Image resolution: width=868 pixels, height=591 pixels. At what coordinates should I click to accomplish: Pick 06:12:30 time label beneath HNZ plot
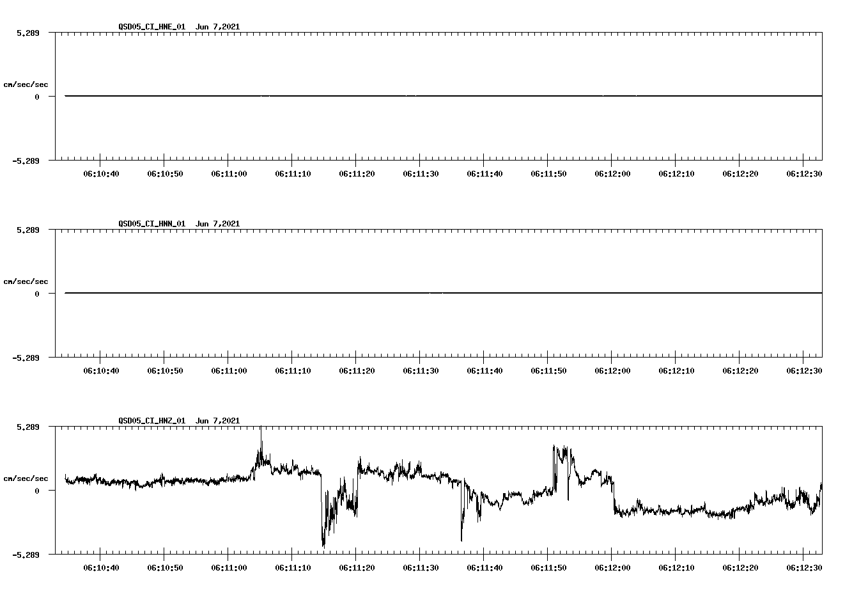click(804, 568)
